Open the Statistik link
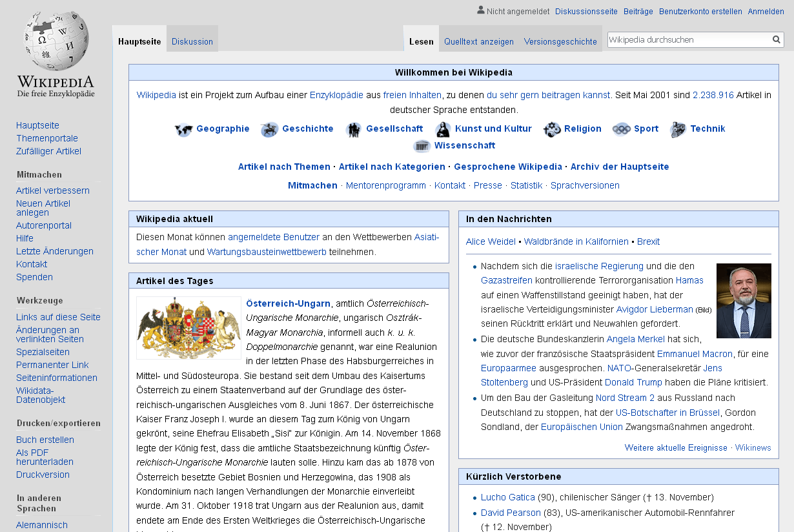 [526, 185]
